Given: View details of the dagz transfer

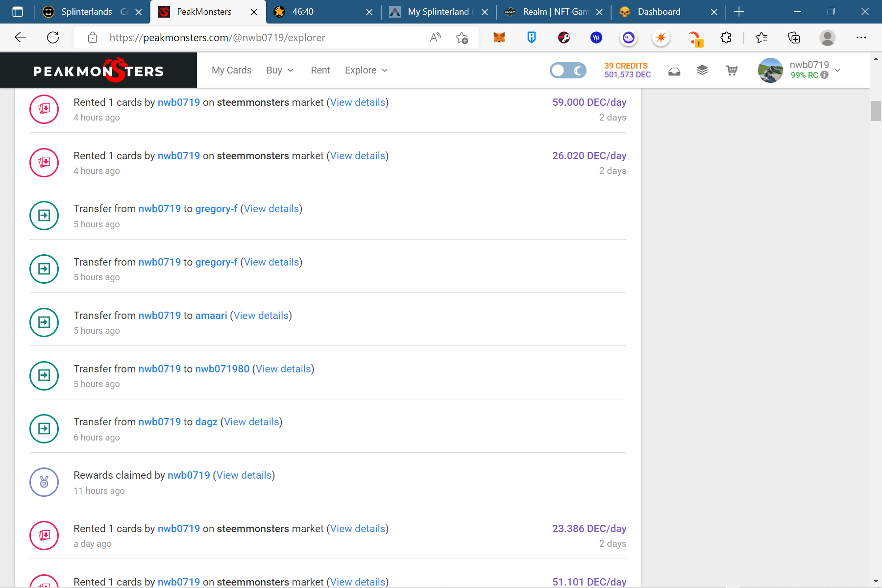Looking at the screenshot, I should tap(251, 422).
